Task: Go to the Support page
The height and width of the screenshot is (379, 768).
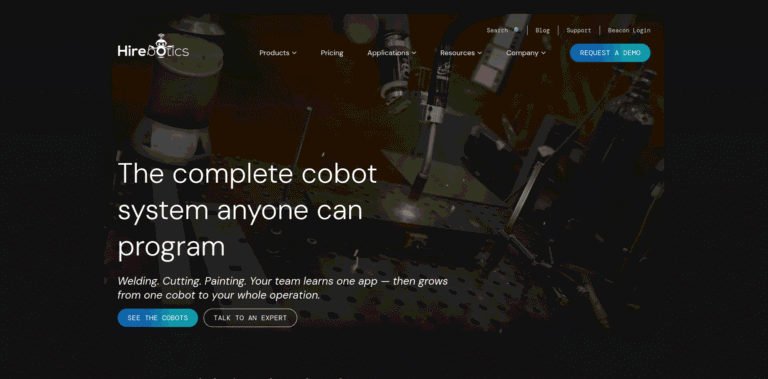Action: 578,30
